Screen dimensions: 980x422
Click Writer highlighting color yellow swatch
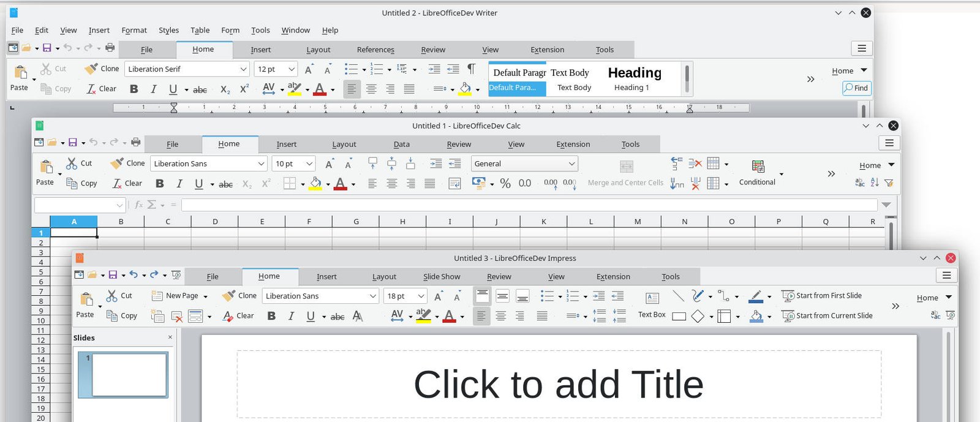[x=294, y=89]
